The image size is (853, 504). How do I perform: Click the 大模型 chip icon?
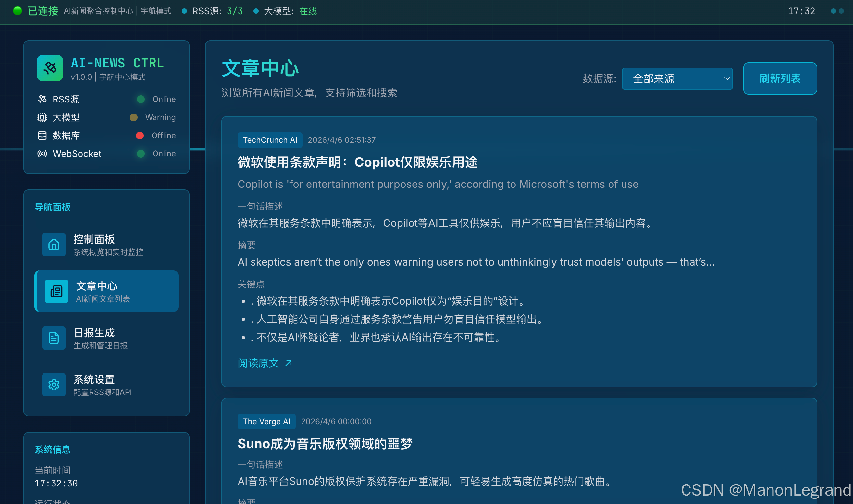point(42,117)
